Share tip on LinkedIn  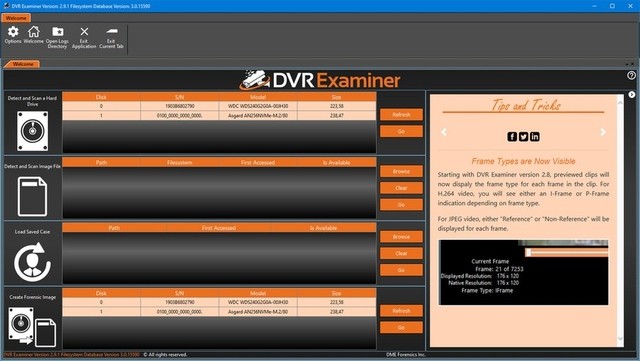tap(535, 136)
